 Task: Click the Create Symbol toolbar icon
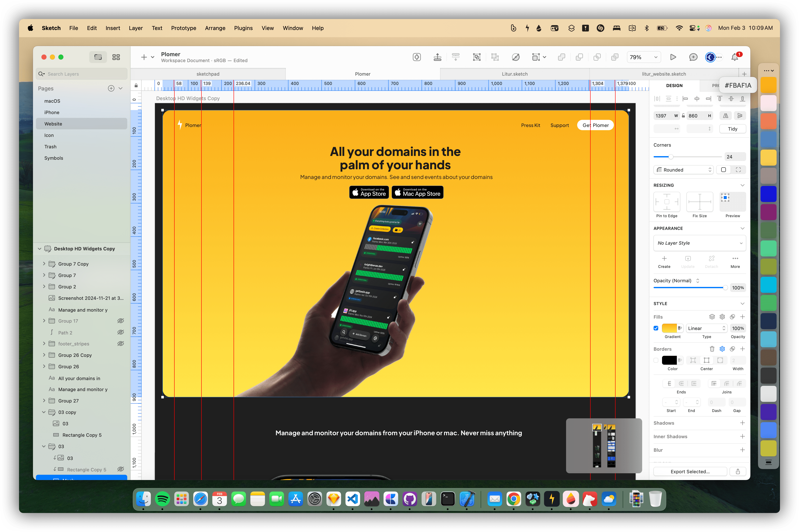tap(417, 57)
